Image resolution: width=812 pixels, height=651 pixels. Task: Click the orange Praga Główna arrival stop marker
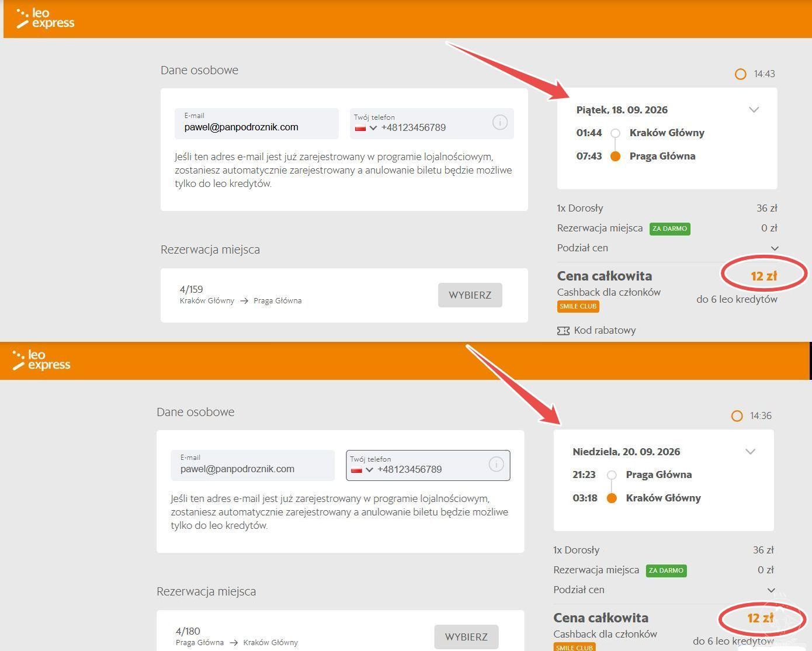pos(615,157)
